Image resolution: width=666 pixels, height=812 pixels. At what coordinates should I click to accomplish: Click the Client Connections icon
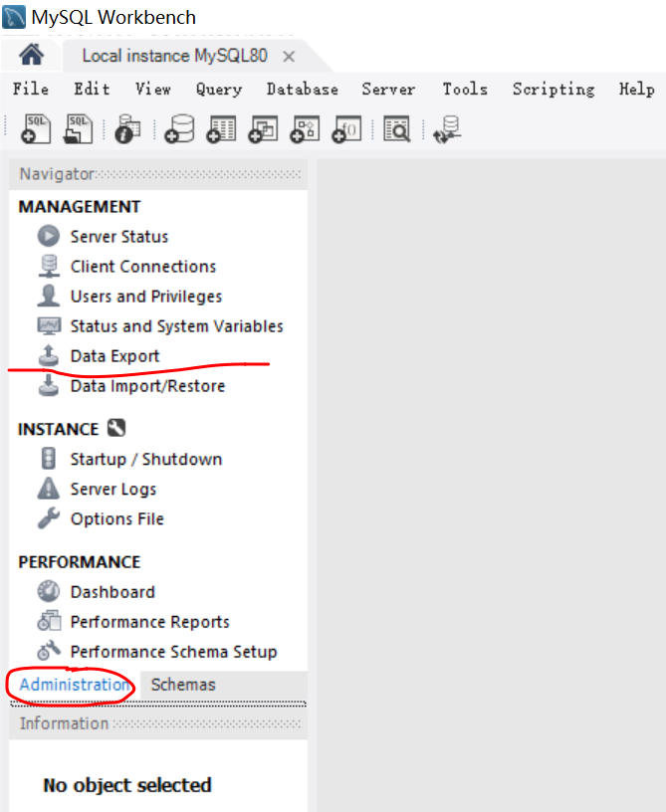[x=49, y=266]
